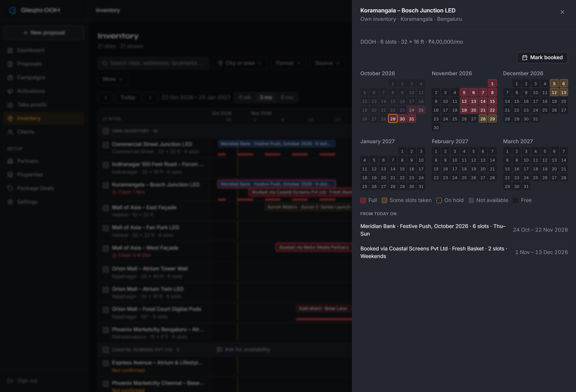Click the December 2026 month heading

coord(523,73)
